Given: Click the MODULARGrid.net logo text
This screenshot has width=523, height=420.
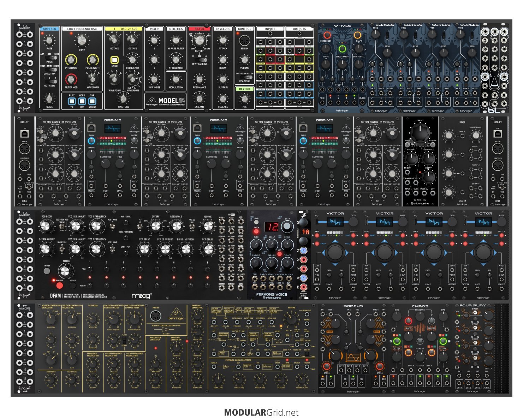Looking at the screenshot, I should click(261, 412).
